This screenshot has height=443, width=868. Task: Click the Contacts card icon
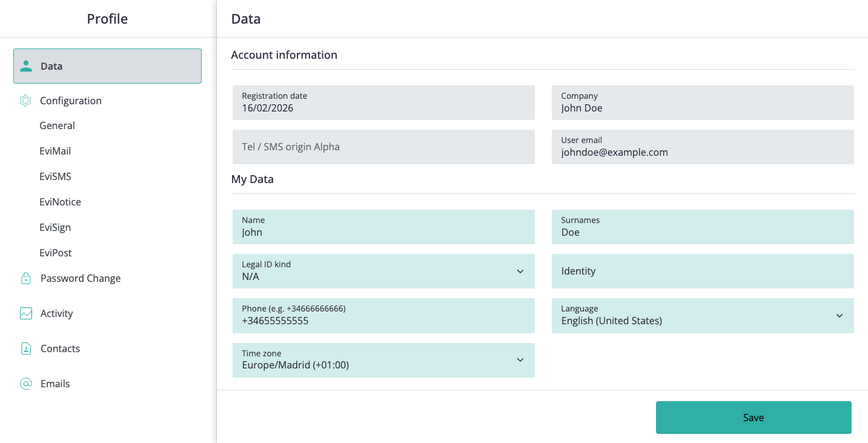(26, 348)
